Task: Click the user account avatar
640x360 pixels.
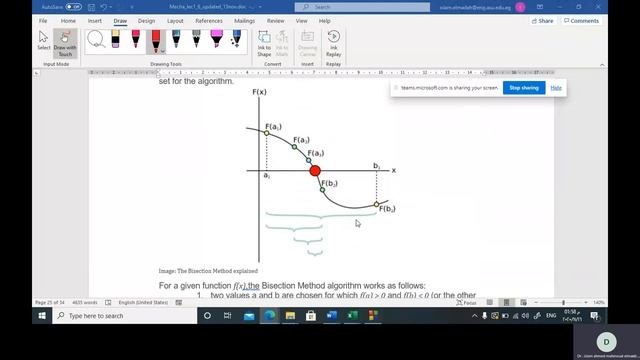Action: (520, 7)
